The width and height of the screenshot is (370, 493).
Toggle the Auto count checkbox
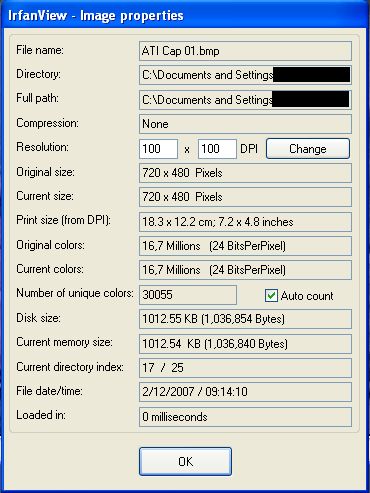tap(271, 295)
